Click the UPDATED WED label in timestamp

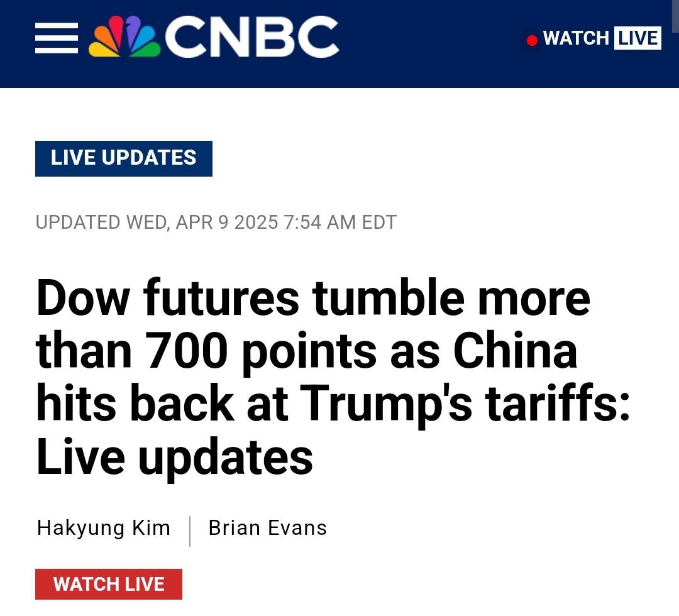102,223
